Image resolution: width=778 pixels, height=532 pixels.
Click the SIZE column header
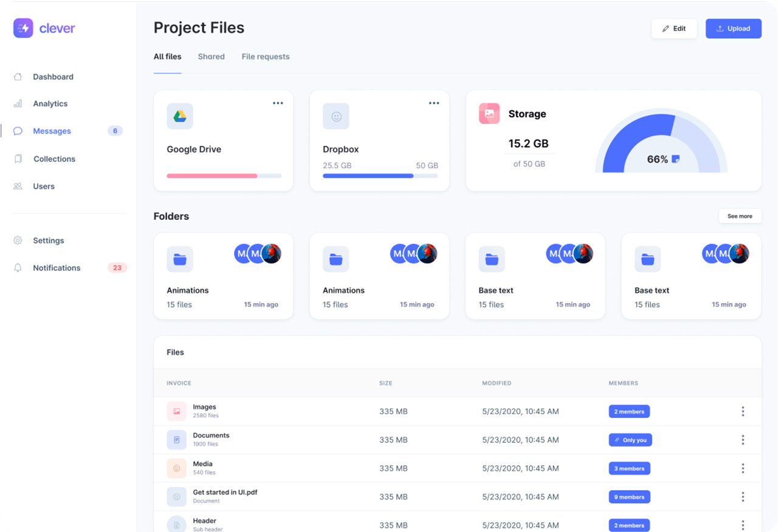tap(386, 383)
